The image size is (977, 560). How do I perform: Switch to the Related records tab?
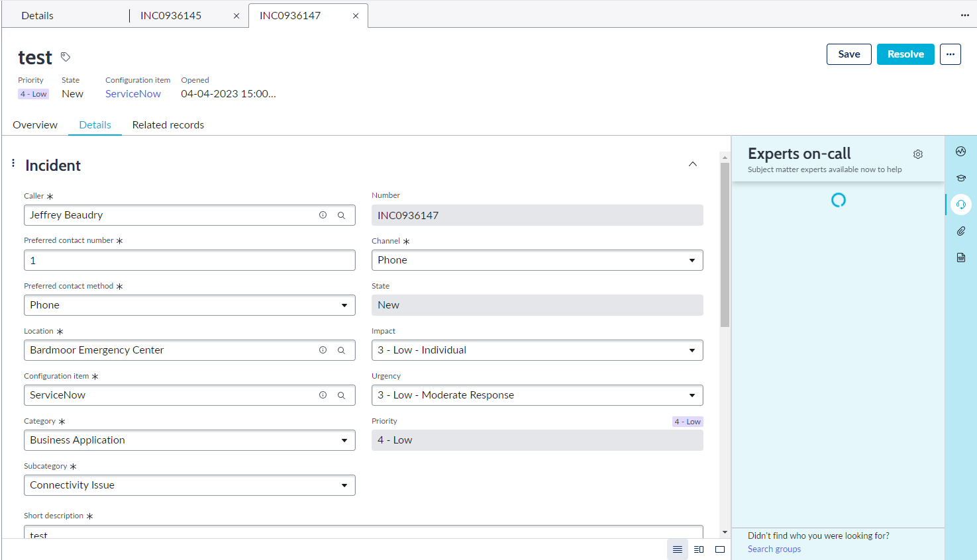168,124
